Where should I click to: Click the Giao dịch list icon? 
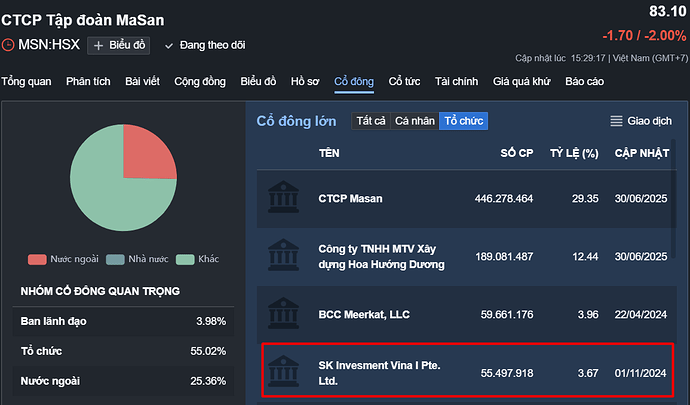pyautogui.click(x=617, y=121)
